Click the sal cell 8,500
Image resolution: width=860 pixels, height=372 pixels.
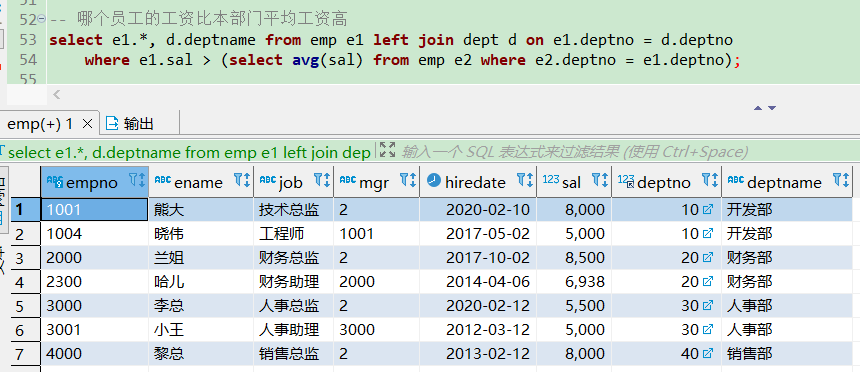coord(574,258)
